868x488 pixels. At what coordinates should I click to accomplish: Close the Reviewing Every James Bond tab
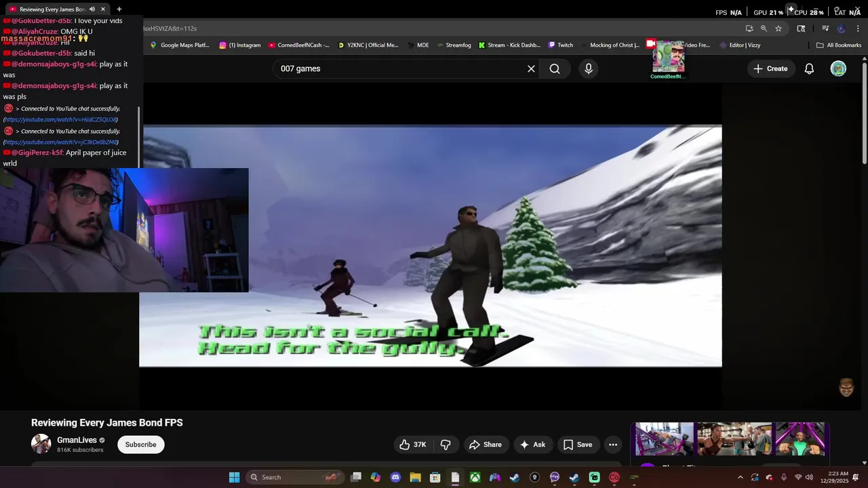(103, 9)
